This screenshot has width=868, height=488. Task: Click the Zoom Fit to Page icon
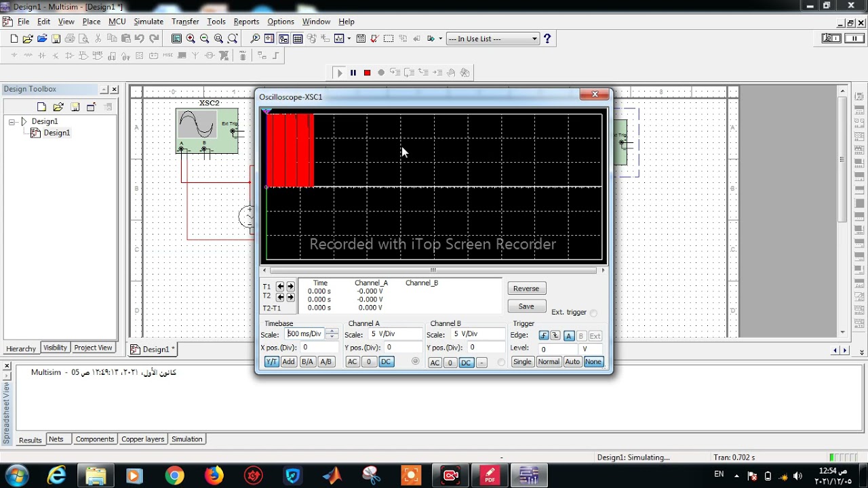(x=233, y=39)
